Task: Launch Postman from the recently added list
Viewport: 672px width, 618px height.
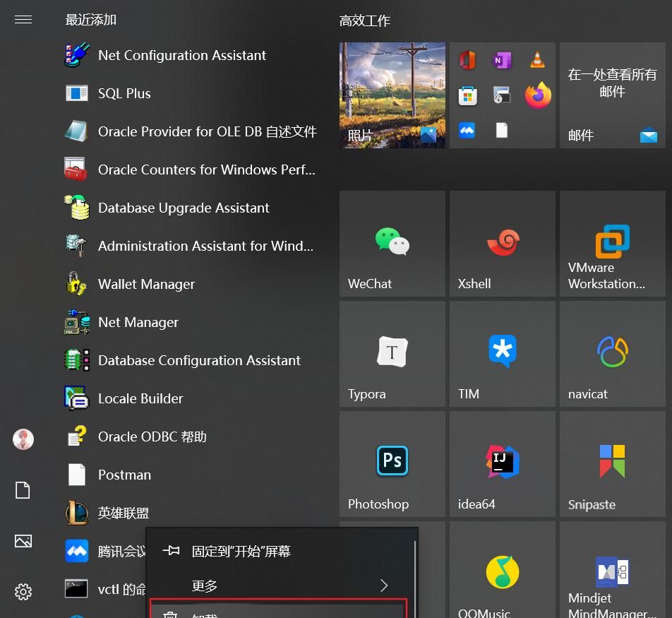Action: pos(124,475)
